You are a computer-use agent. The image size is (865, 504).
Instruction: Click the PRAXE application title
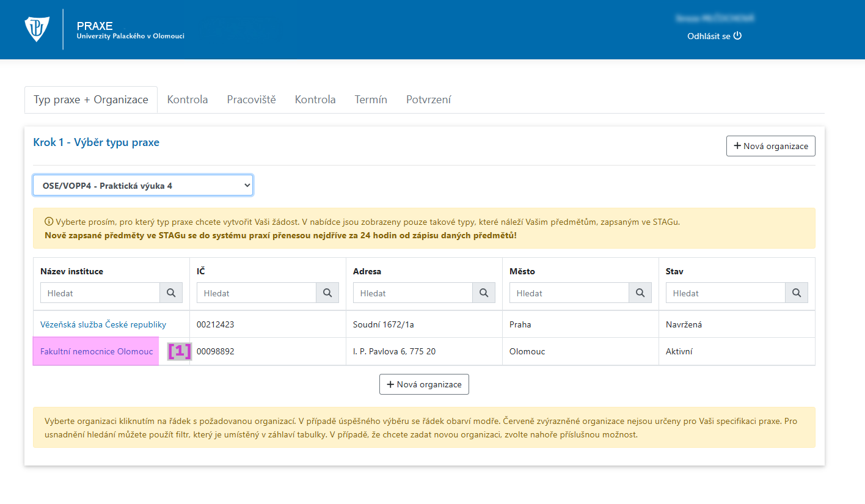(95, 26)
